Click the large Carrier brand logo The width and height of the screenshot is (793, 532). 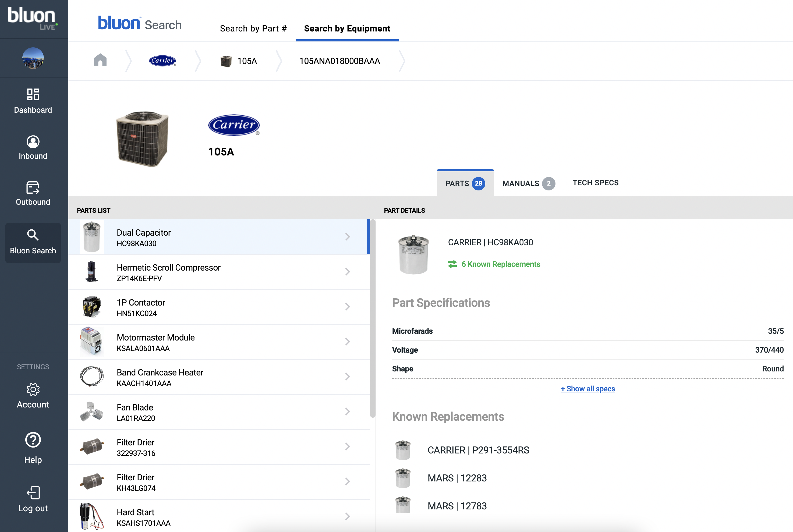pyautogui.click(x=234, y=125)
